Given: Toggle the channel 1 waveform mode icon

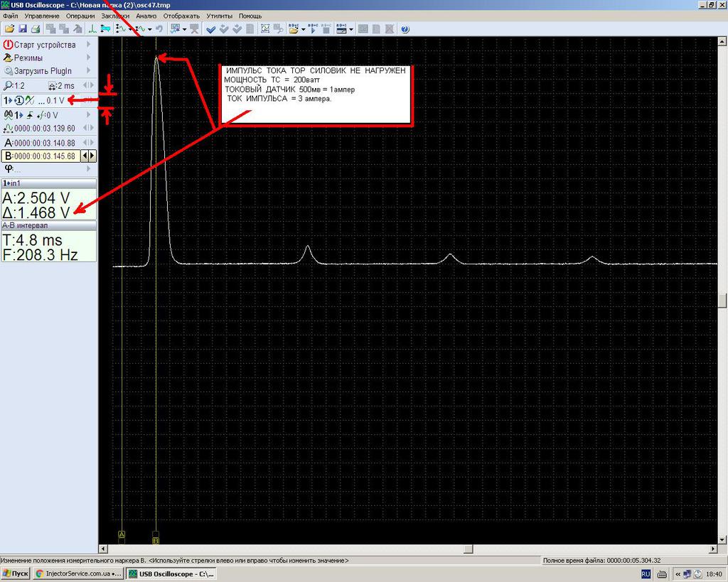Looking at the screenshot, I should tap(30, 100).
